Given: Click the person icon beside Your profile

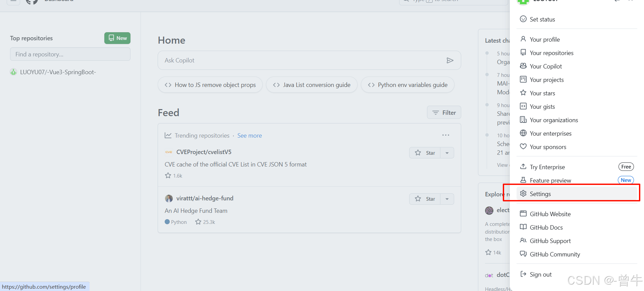Looking at the screenshot, I should click(x=523, y=39).
